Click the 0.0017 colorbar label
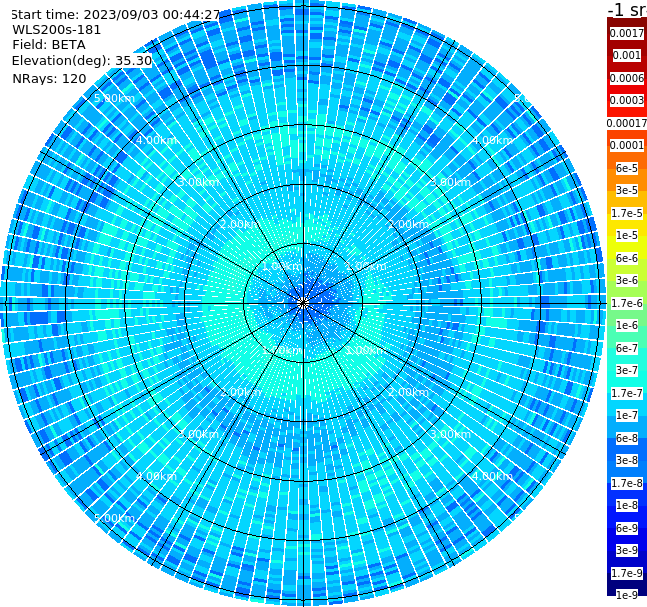 tap(627, 33)
